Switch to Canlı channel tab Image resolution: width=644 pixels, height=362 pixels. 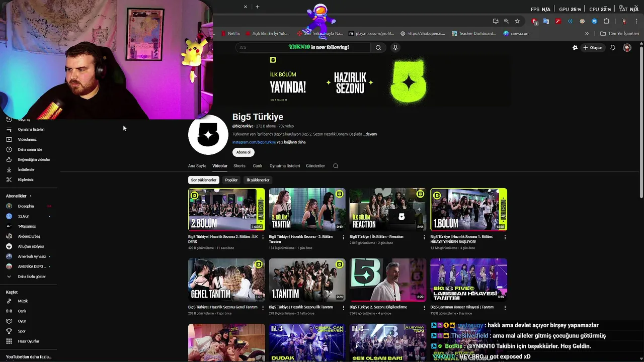coord(258,166)
